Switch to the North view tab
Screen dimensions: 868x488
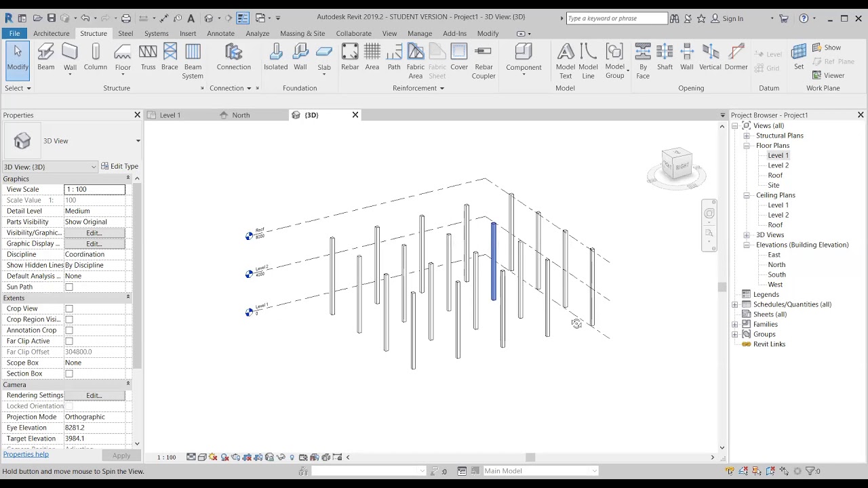tap(241, 115)
